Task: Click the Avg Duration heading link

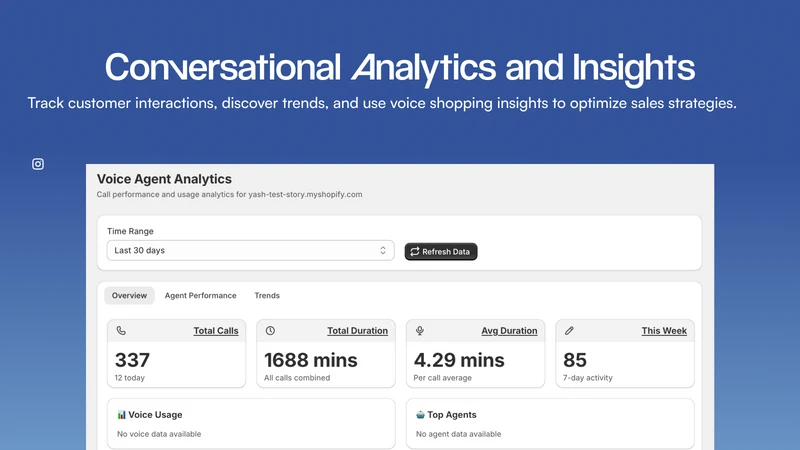Action: [509, 331]
